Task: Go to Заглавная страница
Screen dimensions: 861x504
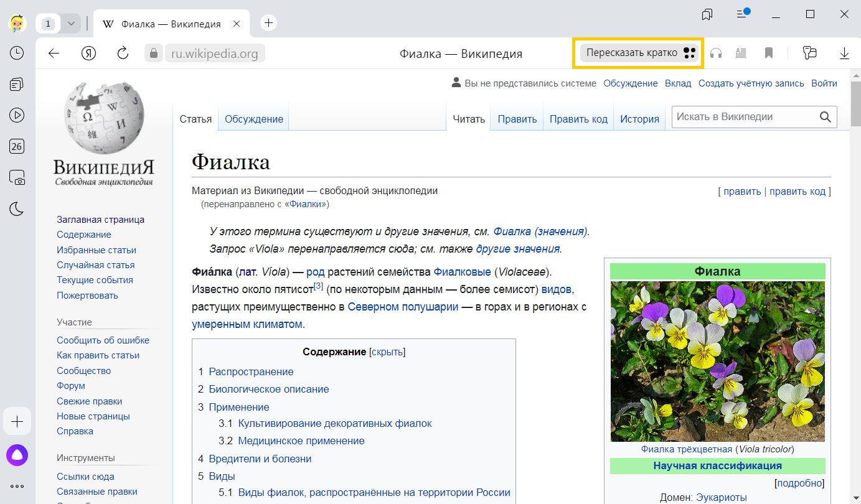Action: [x=100, y=220]
